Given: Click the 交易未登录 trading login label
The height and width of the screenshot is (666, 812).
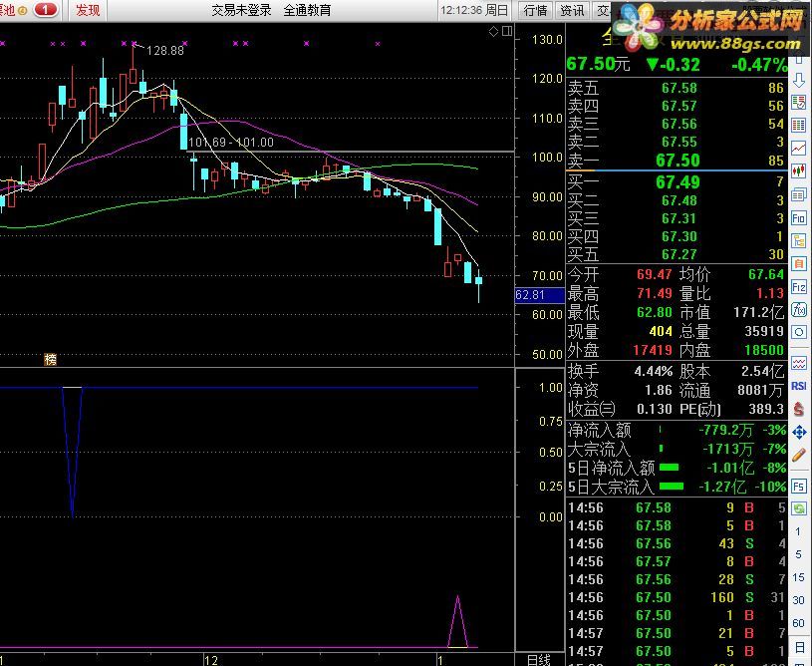Looking at the screenshot, I should 241,10.
